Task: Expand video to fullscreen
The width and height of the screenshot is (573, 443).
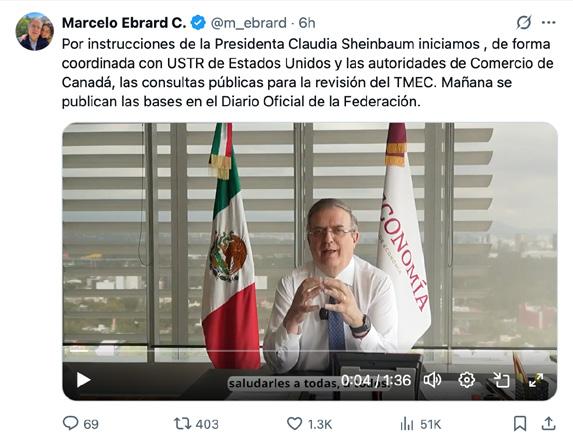Action: click(536, 380)
